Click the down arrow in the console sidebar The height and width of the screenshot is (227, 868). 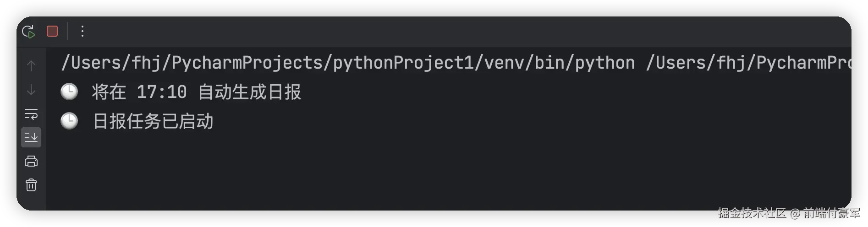pos(31,90)
